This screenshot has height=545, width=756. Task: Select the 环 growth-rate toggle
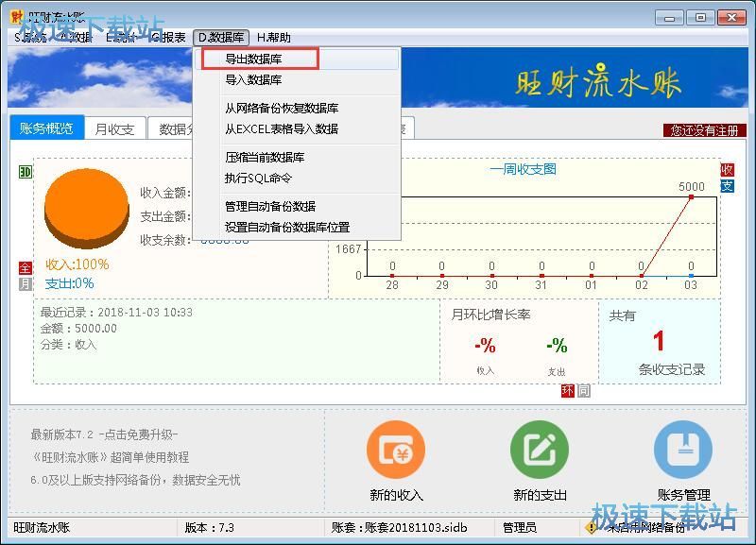[568, 391]
